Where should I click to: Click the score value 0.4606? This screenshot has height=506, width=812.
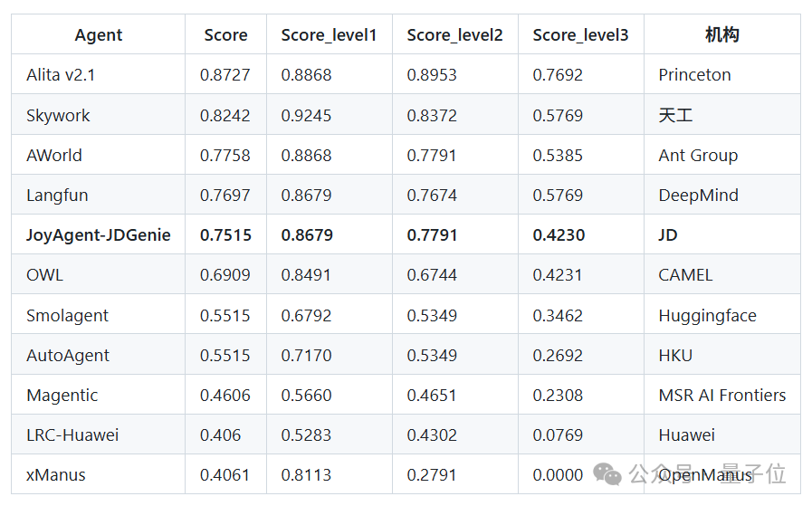225,395
